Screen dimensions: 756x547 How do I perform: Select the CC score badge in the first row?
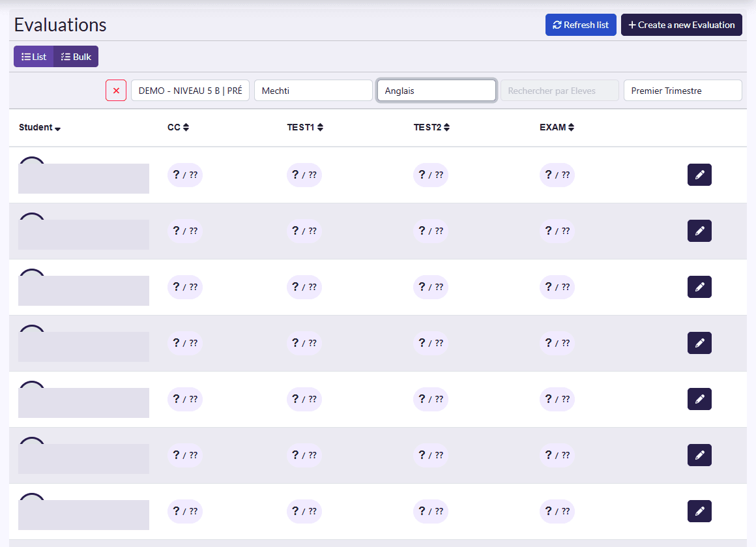(x=185, y=175)
